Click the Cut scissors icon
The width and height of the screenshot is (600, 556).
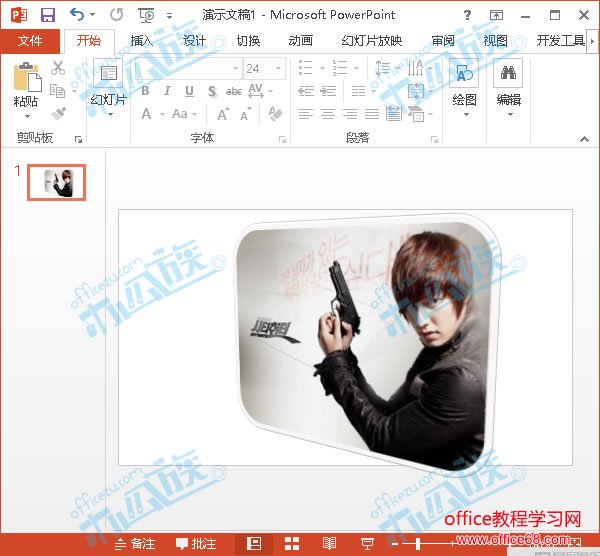(58, 68)
